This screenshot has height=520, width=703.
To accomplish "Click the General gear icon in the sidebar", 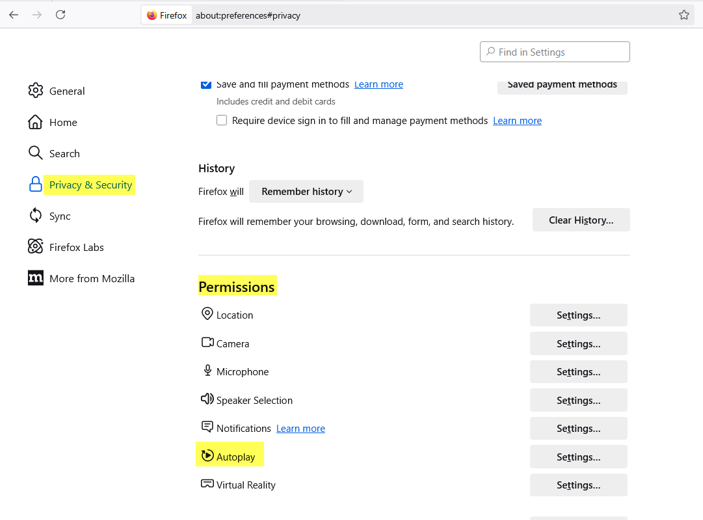I will [35, 91].
